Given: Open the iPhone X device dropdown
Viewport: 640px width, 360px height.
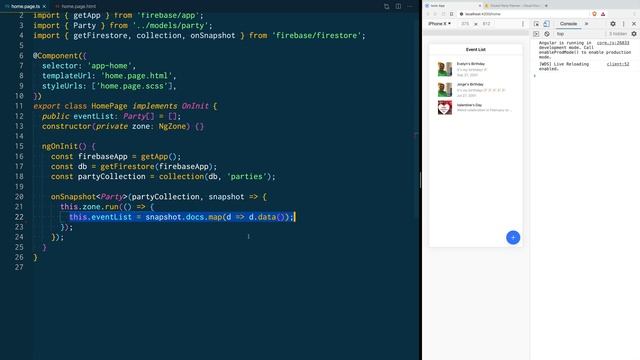Looking at the screenshot, I should tap(439, 24).
